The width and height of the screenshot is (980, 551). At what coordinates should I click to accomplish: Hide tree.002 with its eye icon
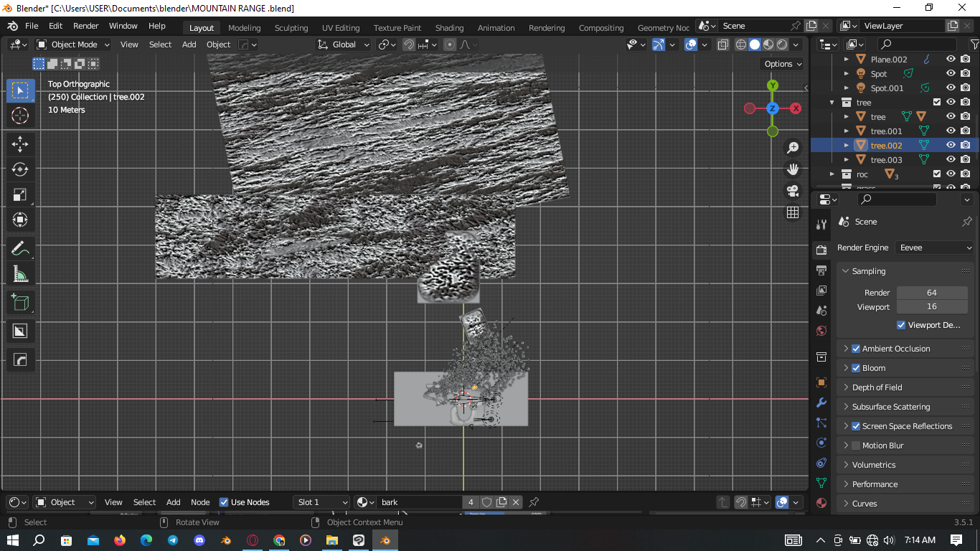(x=951, y=145)
